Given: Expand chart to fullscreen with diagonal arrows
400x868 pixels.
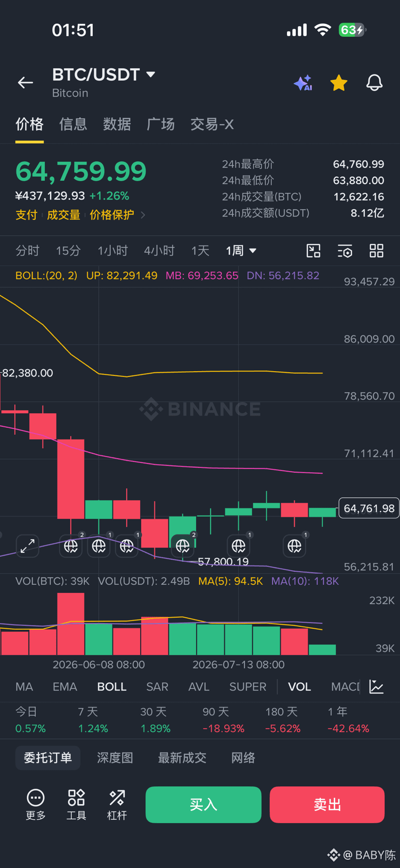Looking at the screenshot, I should (x=28, y=546).
